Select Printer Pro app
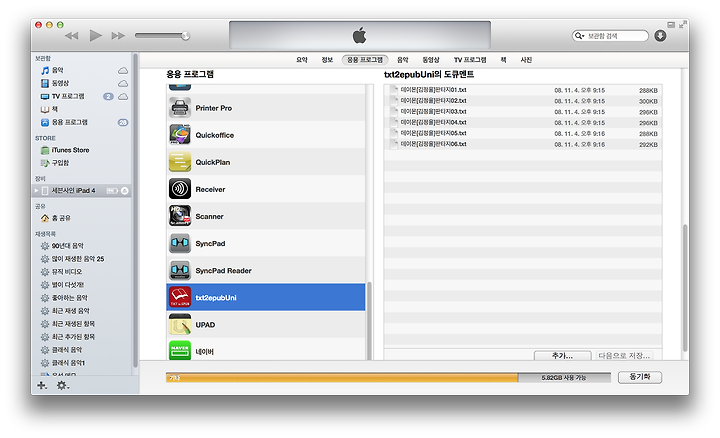Screen dimensions: 720x438 point(266,108)
